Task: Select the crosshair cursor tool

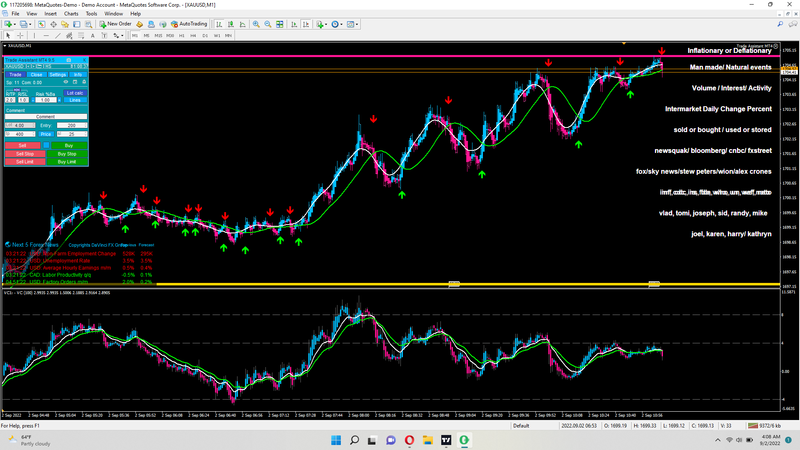Action: (20, 35)
